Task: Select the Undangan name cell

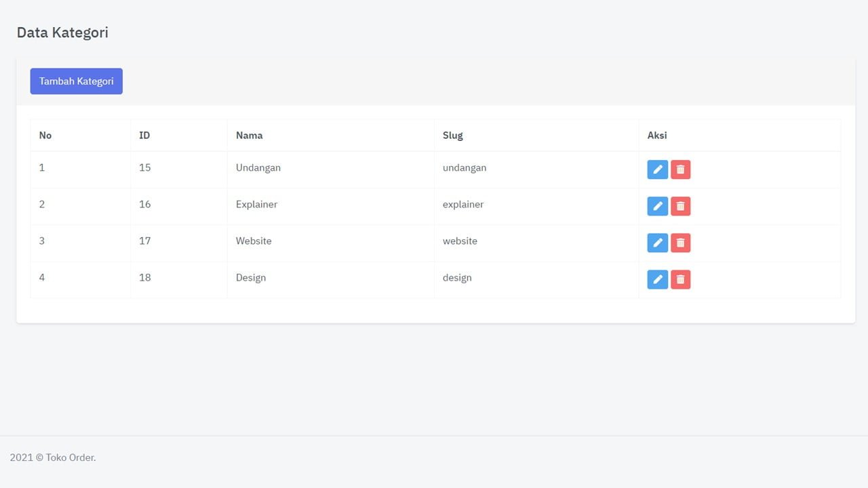Action: 258,167
